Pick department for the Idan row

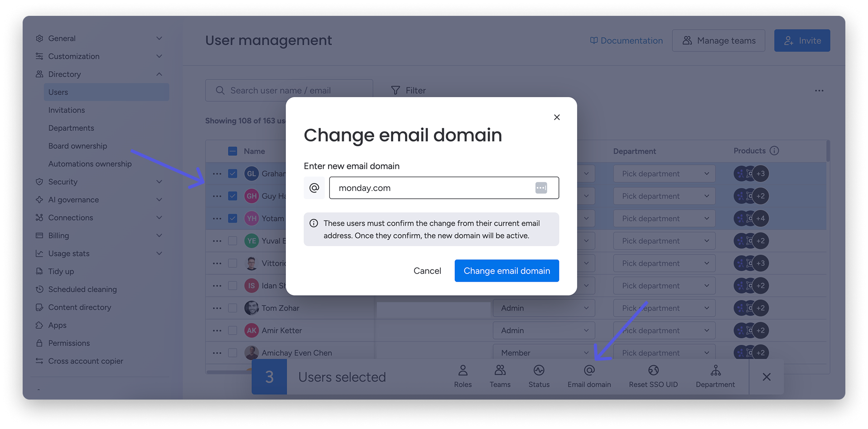pyautogui.click(x=664, y=286)
